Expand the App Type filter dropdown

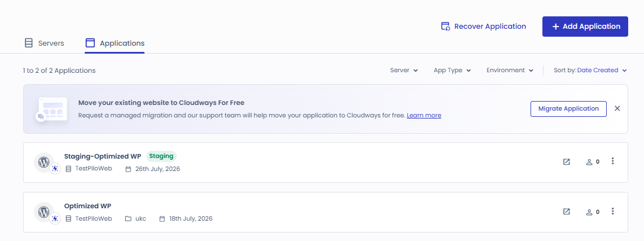452,70
